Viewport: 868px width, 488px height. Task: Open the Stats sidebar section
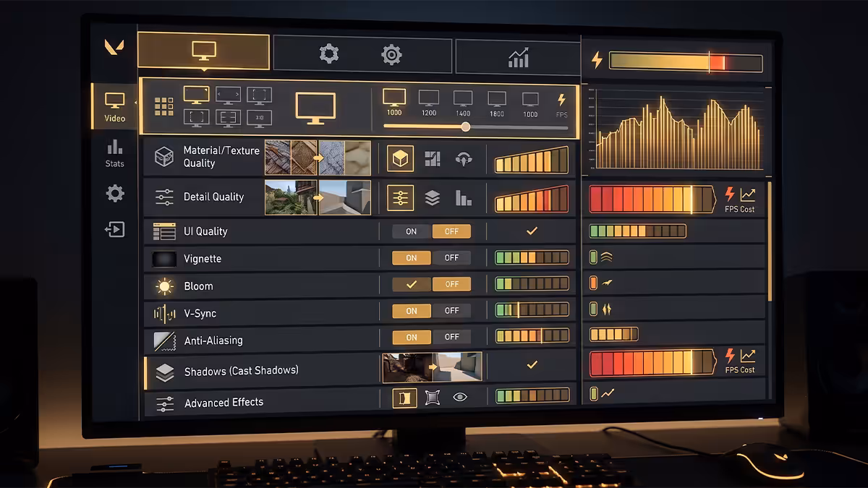click(114, 153)
